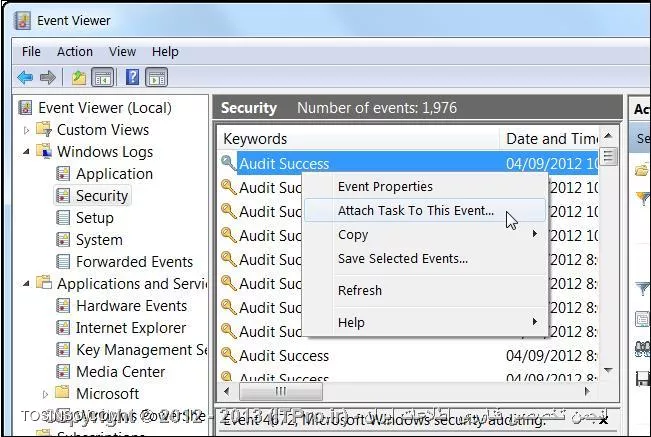651x437 pixels.
Task: Click the horizontal scrollbar thumb
Action: [281, 391]
